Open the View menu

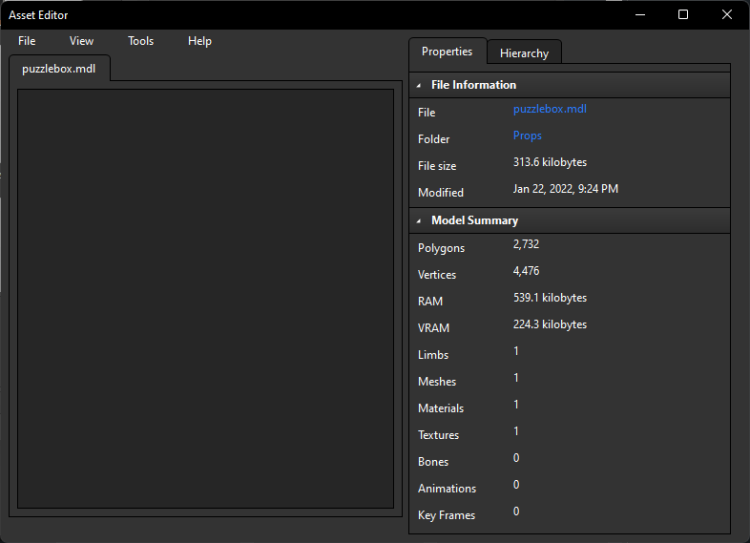pos(81,41)
